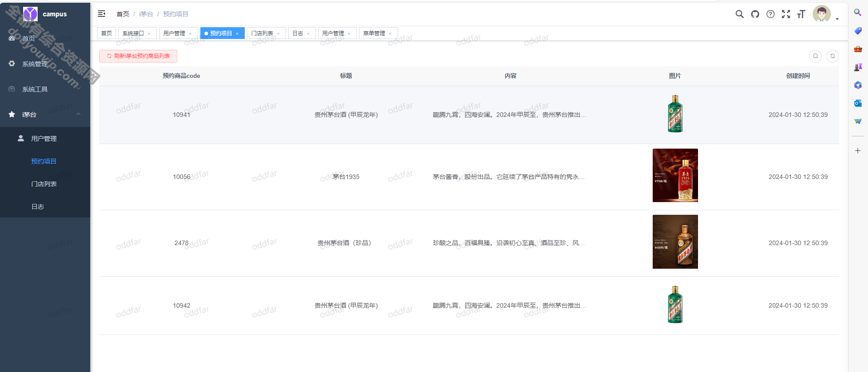Refresh table with circular refresh icon
Screen dimensions: 868x372
(832, 56)
